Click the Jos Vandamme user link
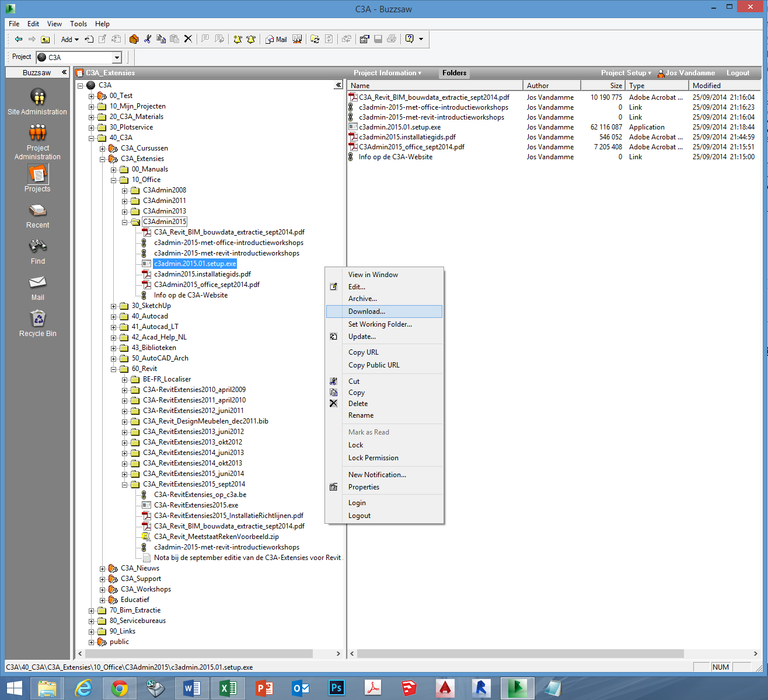This screenshot has height=700, width=768. pos(686,73)
